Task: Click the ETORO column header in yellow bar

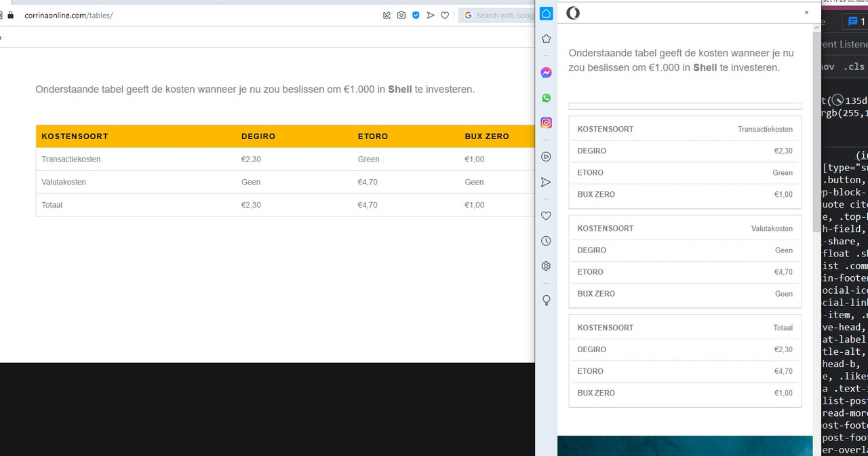Action: 373,136
